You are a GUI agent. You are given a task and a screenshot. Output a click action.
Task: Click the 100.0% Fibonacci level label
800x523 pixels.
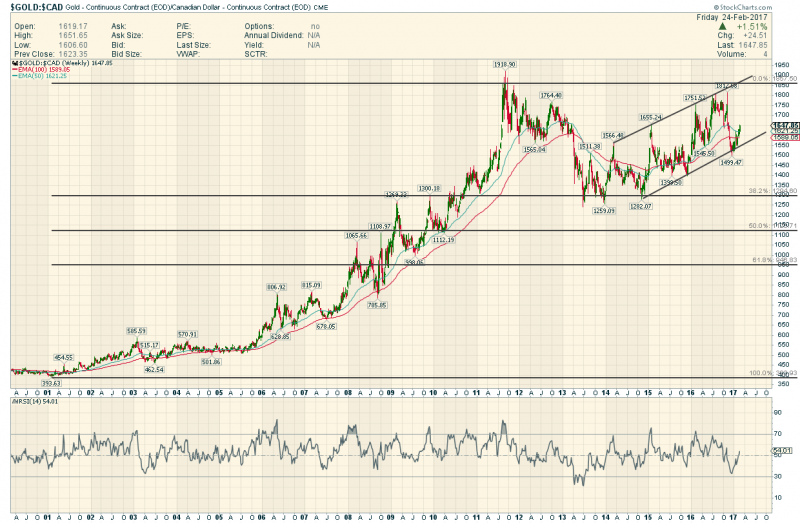[x=773, y=373]
